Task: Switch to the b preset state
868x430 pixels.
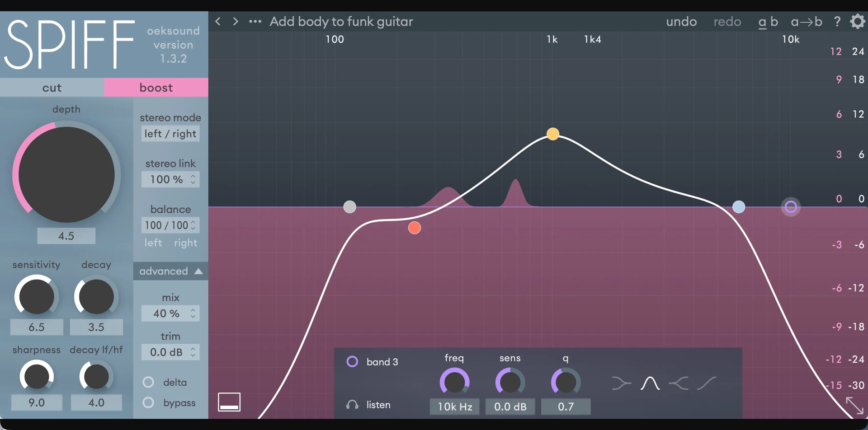Action: 774,21
